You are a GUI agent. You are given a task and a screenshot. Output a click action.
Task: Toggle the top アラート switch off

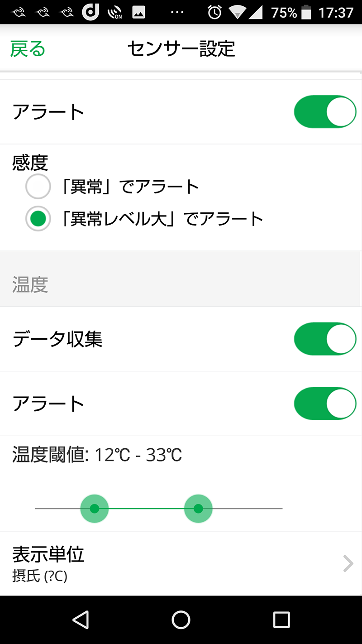pyautogui.click(x=325, y=111)
